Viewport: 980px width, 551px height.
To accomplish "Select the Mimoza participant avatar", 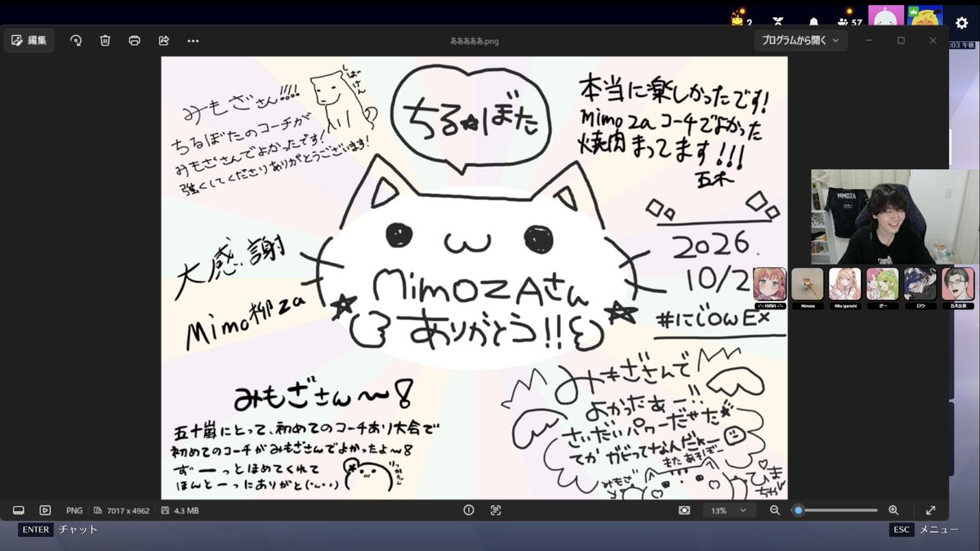I will pos(808,284).
